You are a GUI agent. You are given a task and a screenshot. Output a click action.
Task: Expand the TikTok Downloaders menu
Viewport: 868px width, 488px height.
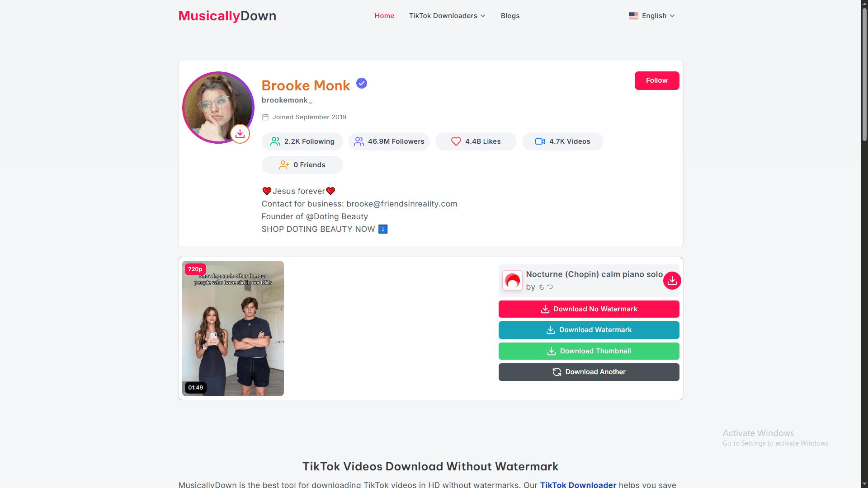pyautogui.click(x=447, y=16)
